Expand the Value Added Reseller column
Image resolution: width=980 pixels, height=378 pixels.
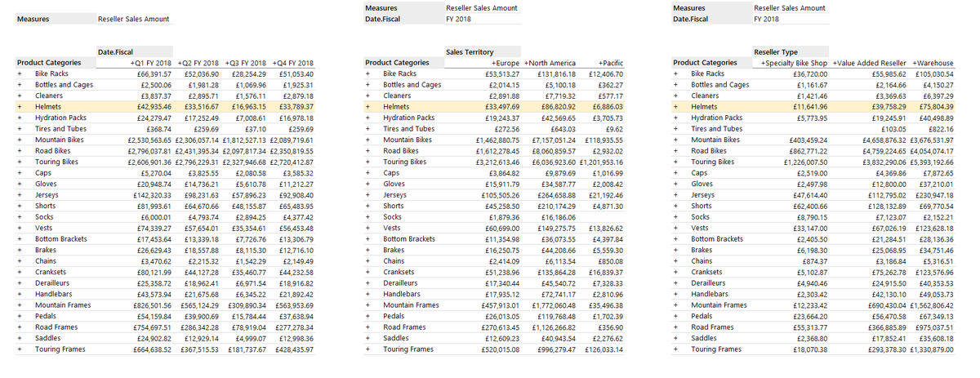point(836,63)
